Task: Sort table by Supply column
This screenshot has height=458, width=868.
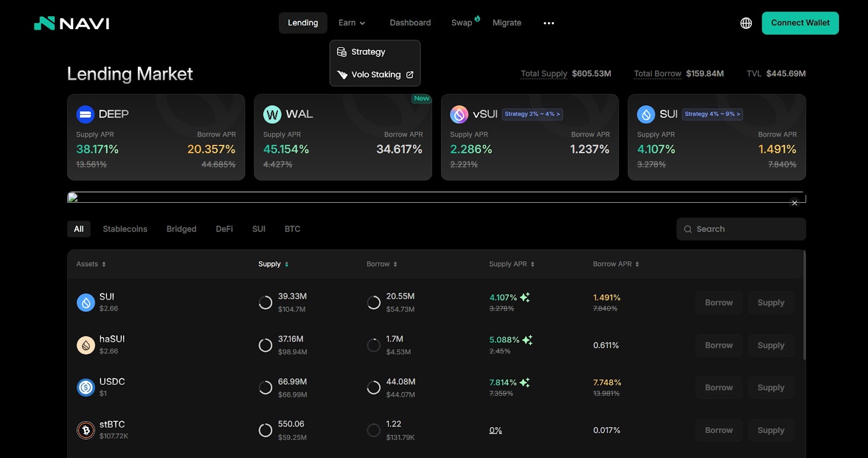Action: pyautogui.click(x=273, y=264)
